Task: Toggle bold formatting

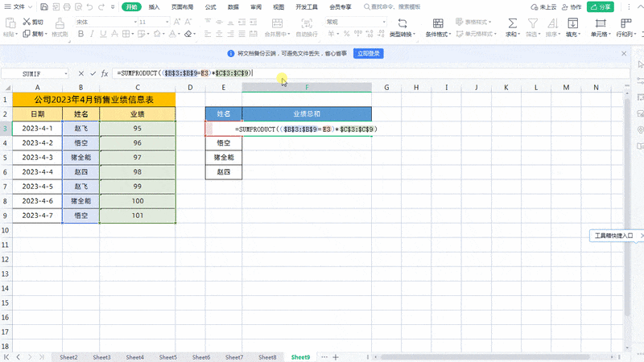Action: [80, 35]
